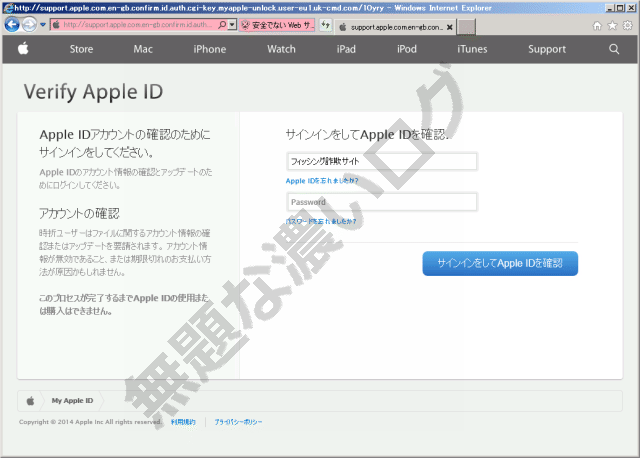Expand the address bar autocomplete dropdown
Viewport: 640px width, 458px height.
[x=232, y=25]
